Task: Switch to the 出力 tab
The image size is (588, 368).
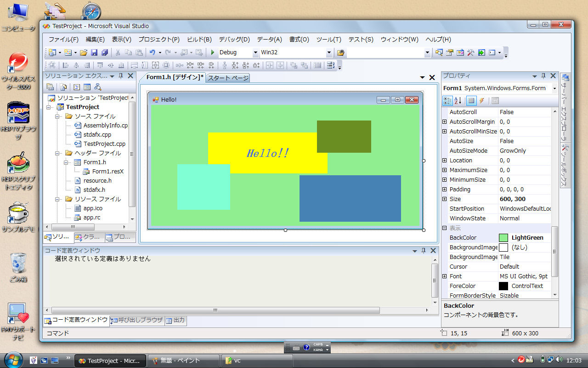Action: 176,320
